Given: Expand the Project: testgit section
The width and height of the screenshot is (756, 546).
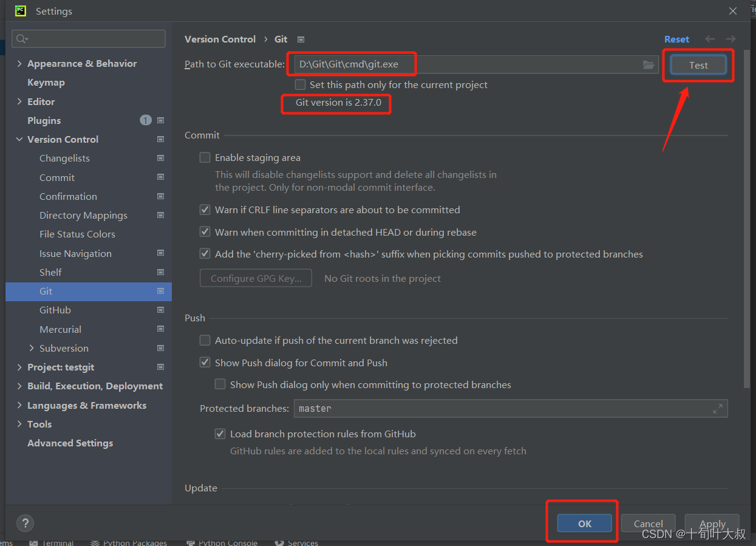Looking at the screenshot, I should tap(19, 367).
